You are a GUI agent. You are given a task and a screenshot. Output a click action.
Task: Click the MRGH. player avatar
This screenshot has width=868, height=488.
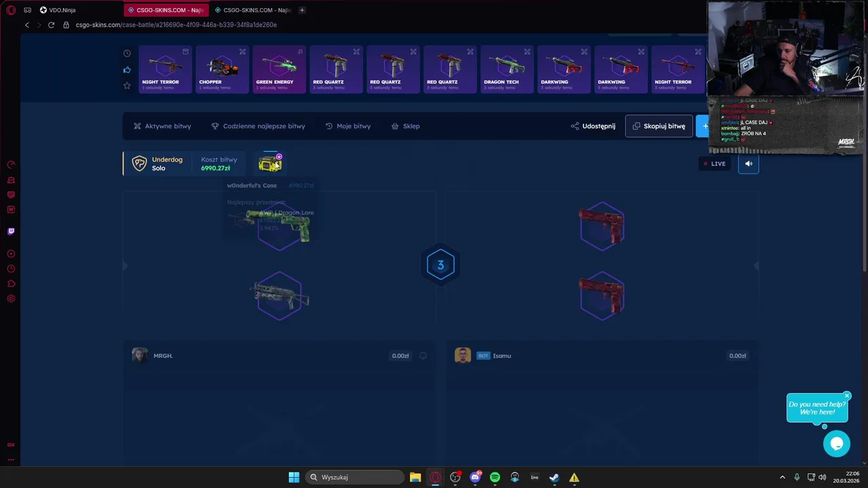(140, 356)
